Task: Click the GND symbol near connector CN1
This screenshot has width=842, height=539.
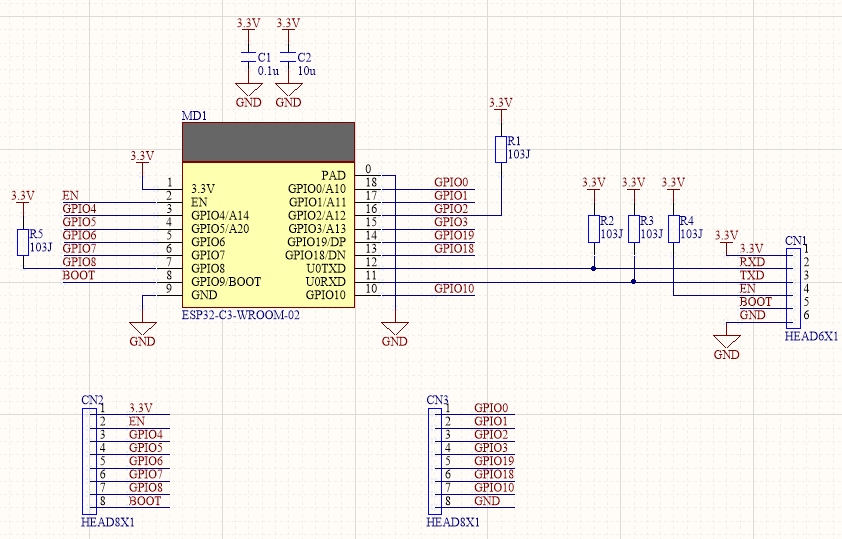Action: click(727, 347)
